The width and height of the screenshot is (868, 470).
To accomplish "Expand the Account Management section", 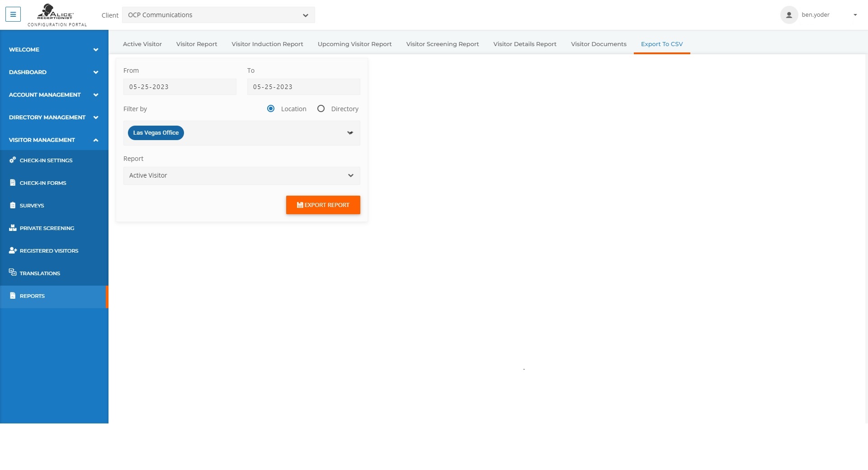I will (54, 95).
